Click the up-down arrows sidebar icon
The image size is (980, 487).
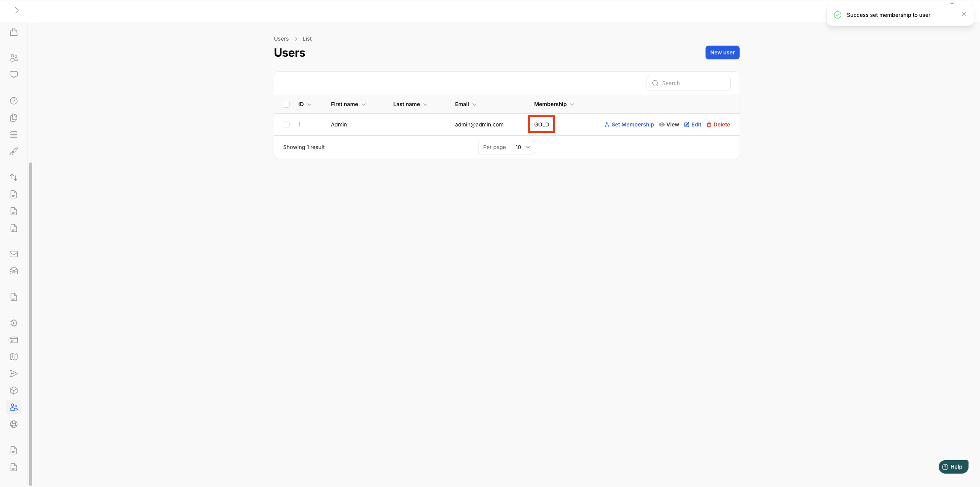(x=14, y=177)
